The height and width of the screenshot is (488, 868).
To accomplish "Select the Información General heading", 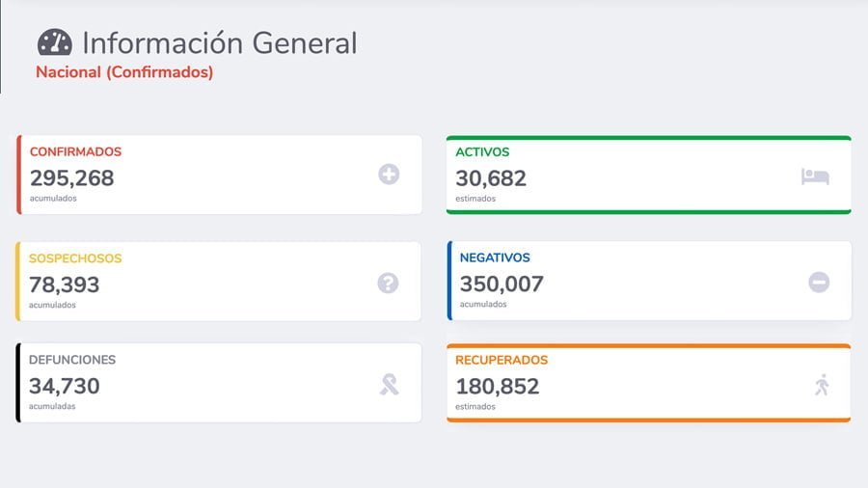I will [x=219, y=43].
